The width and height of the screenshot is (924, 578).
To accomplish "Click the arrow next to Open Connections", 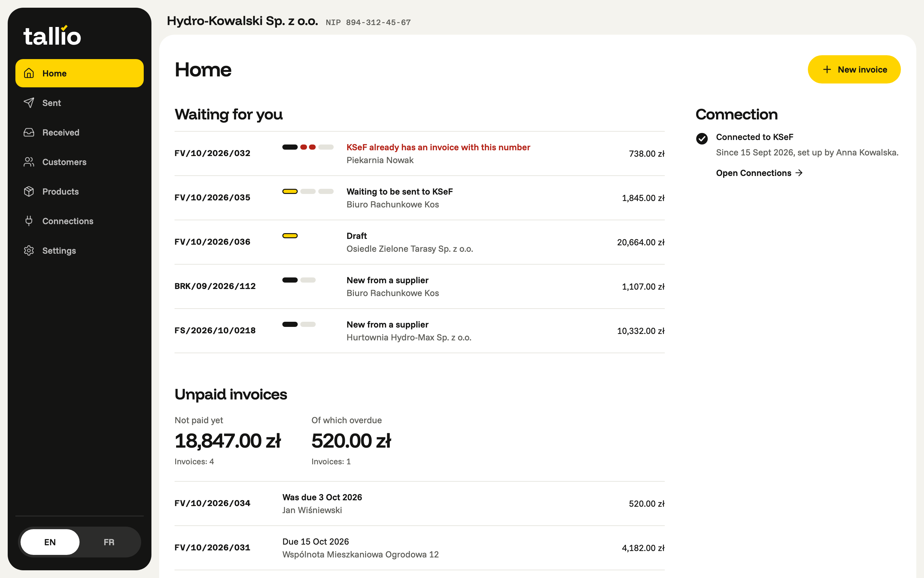I will 799,173.
